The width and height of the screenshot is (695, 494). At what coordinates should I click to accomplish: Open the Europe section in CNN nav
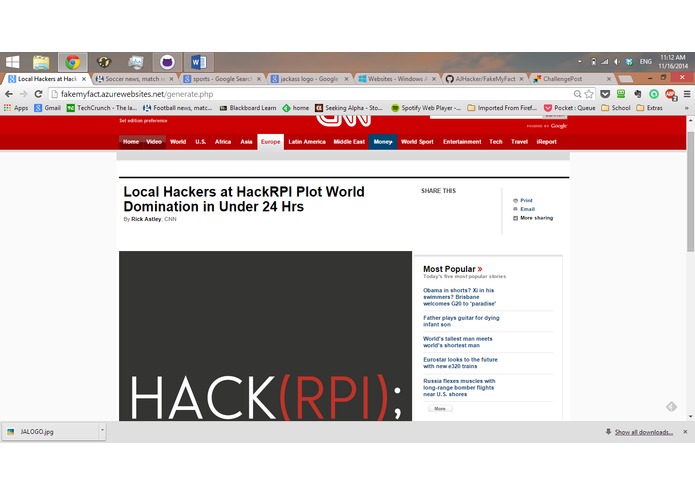coord(270,142)
